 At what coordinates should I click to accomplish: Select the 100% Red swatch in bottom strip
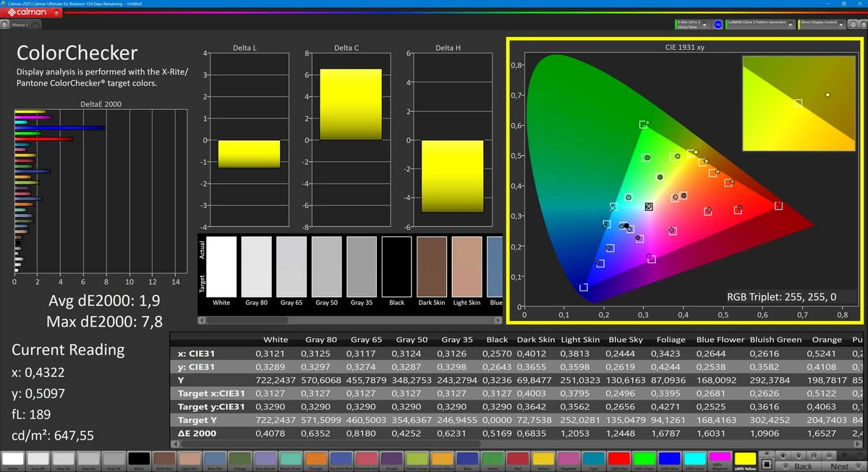pos(618,460)
